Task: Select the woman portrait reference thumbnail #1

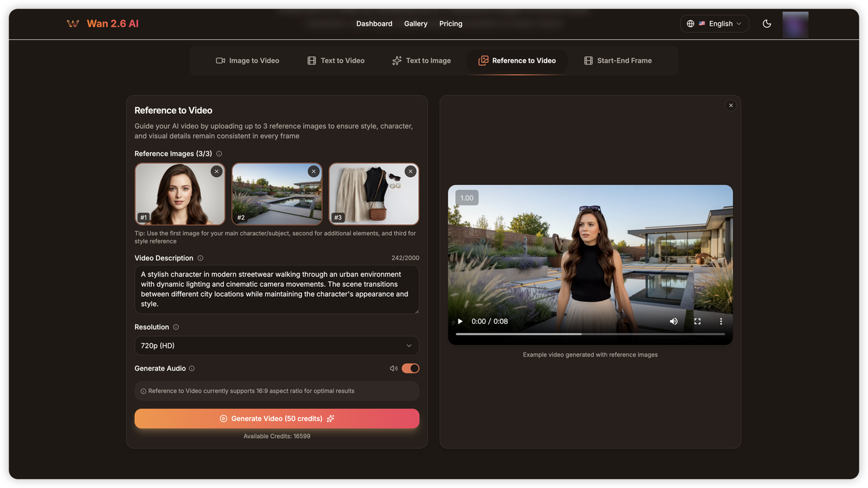Action: [x=180, y=195]
